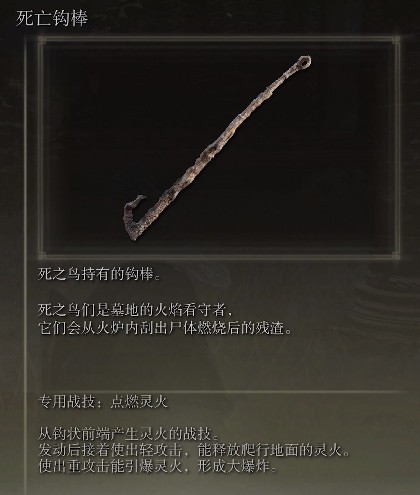The width and height of the screenshot is (420, 495).
Task: Click the horizontal divider above 专用战技
Action: [x=222, y=391]
